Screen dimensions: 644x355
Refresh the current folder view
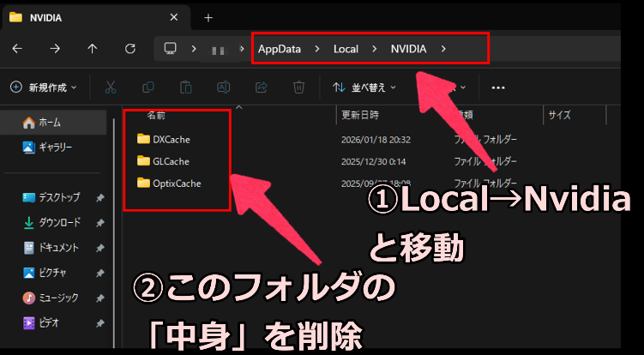click(130, 49)
